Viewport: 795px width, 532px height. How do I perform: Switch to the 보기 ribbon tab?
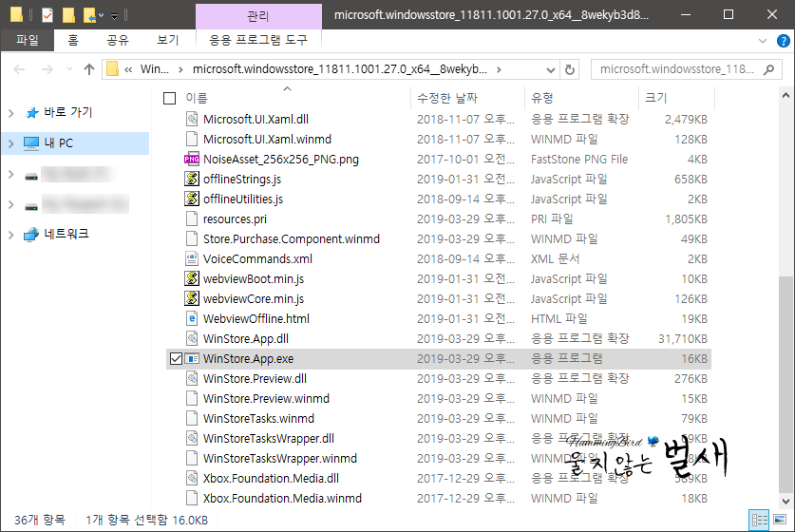tap(168, 40)
